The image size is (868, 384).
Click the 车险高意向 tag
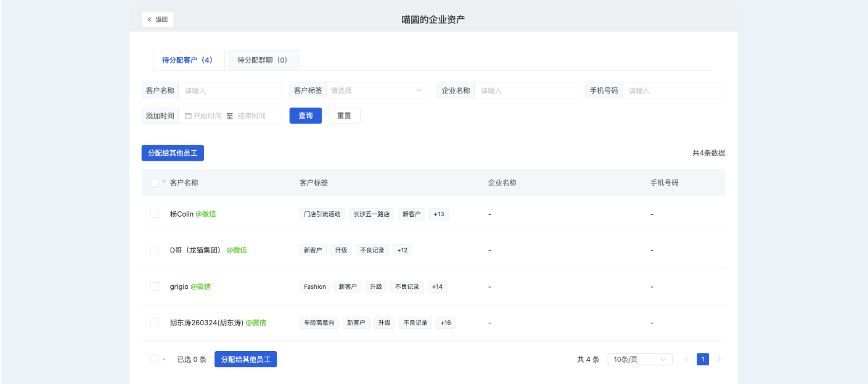click(319, 323)
